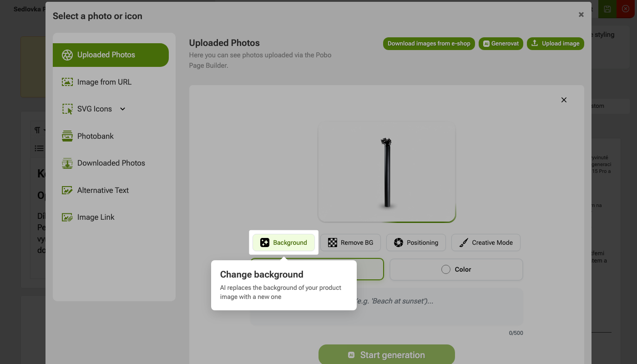Screen dimensions: 637x364
Task: Click the Upload image button
Action: coord(556,44)
